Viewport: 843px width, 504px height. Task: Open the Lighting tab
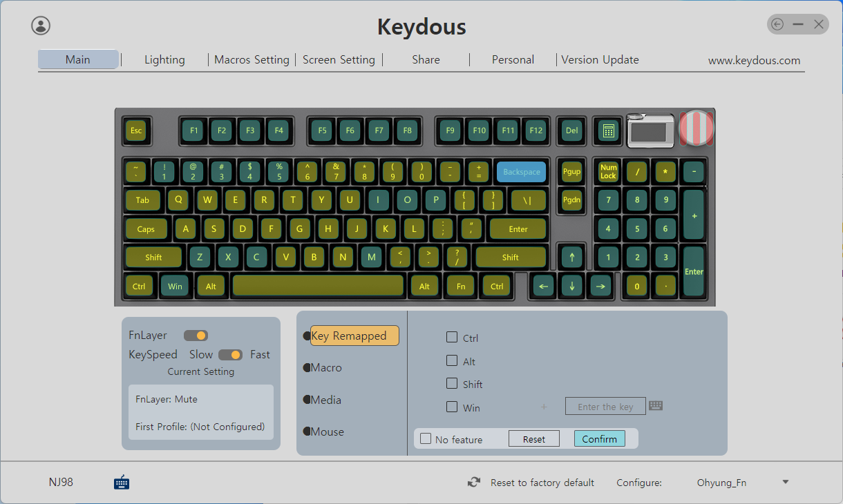[x=164, y=59]
